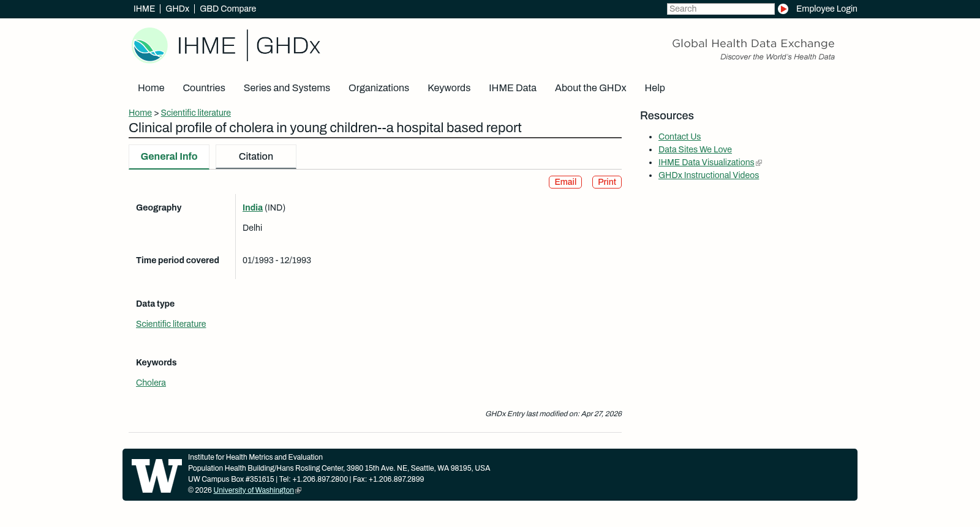The width and height of the screenshot is (980, 527).
Task: Open the Organizations menu item
Action: pyautogui.click(x=379, y=88)
